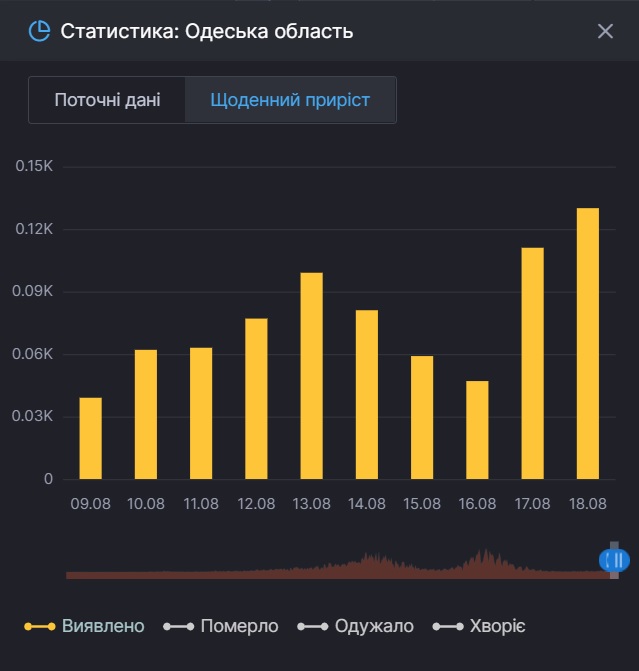Image resolution: width=639 pixels, height=671 pixels.
Task: Toggle the Виявлено legend series
Action: [x=85, y=626]
